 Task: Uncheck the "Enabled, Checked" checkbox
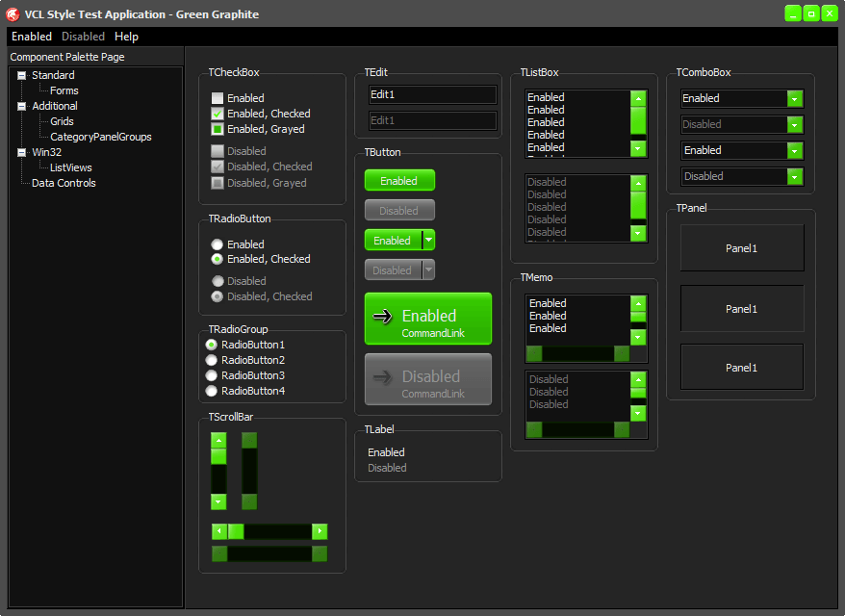point(218,114)
